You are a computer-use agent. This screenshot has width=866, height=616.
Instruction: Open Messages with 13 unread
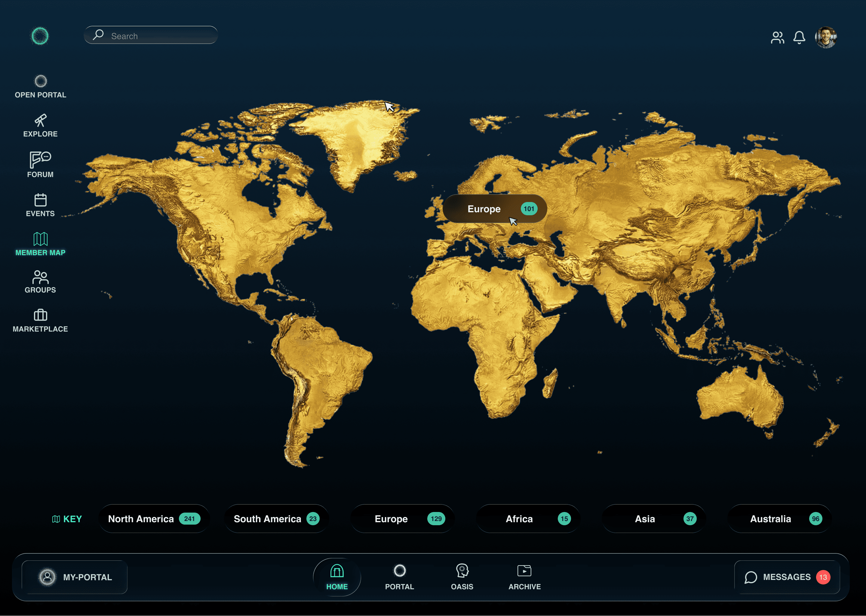pos(787,577)
